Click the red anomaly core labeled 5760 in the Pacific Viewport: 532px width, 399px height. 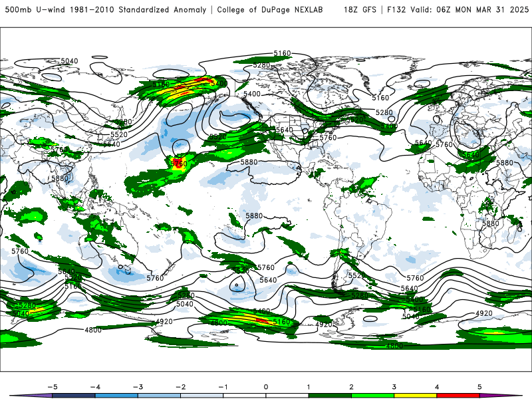(178, 162)
